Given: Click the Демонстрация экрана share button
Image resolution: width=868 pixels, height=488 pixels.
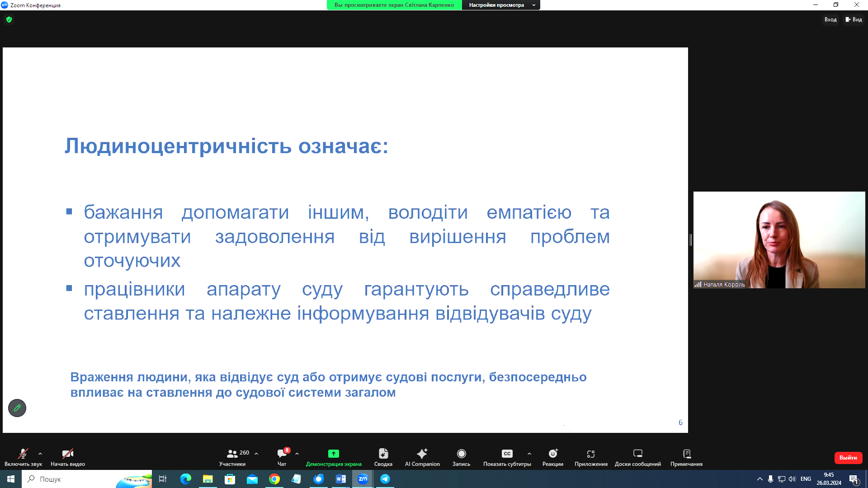Looking at the screenshot, I should coord(334,457).
